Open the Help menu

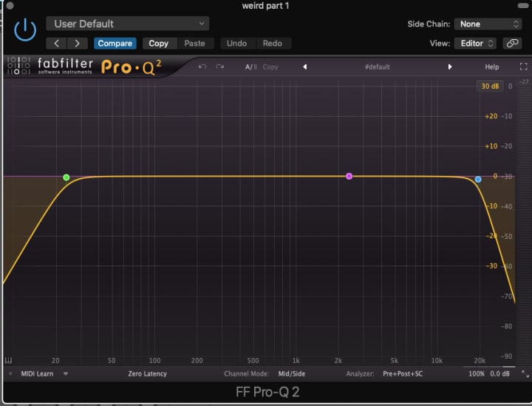pos(491,67)
